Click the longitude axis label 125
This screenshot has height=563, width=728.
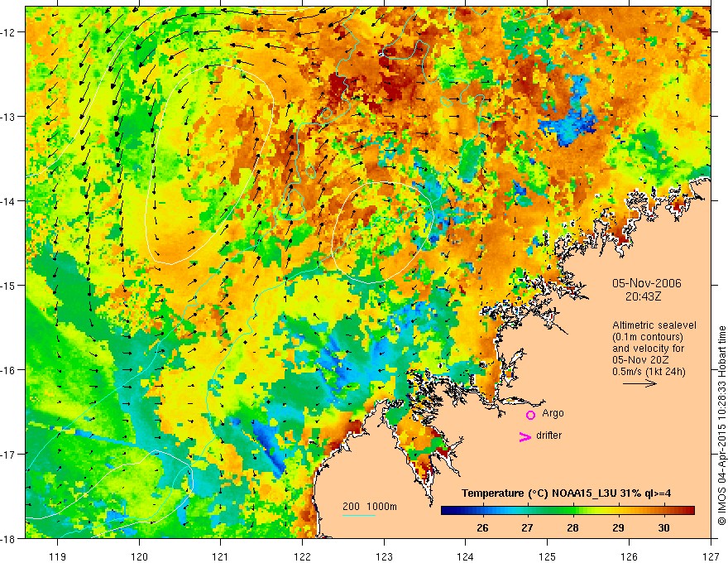(x=548, y=556)
